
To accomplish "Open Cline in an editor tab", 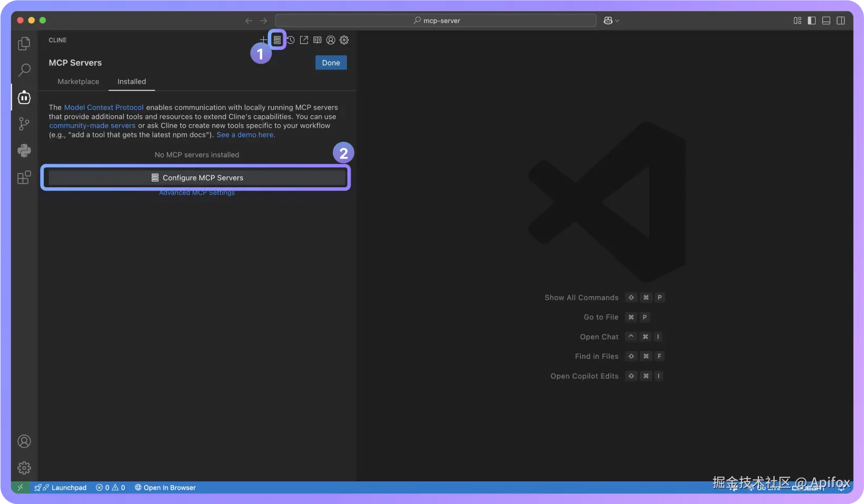I will 304,40.
